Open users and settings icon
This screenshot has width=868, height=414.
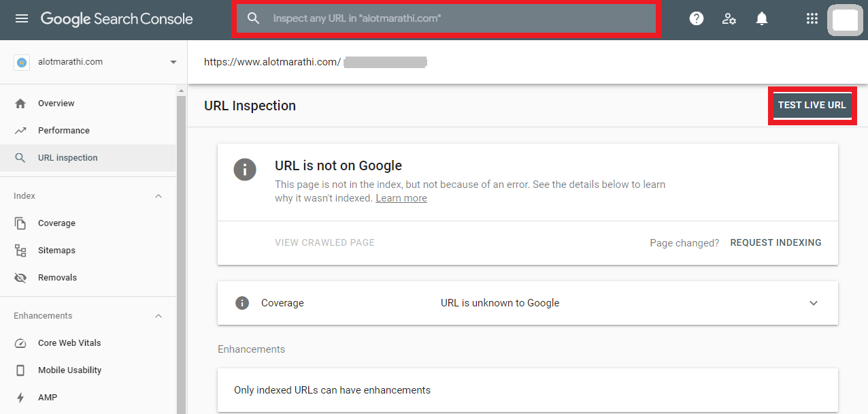[x=729, y=18]
